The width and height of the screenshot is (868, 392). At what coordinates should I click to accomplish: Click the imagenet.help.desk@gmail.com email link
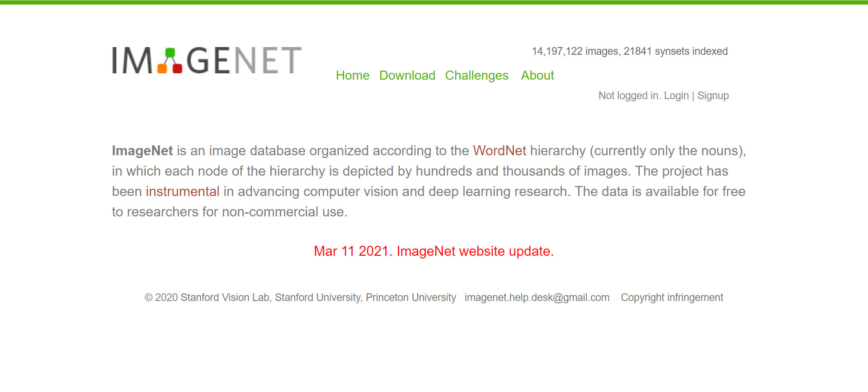(x=537, y=297)
